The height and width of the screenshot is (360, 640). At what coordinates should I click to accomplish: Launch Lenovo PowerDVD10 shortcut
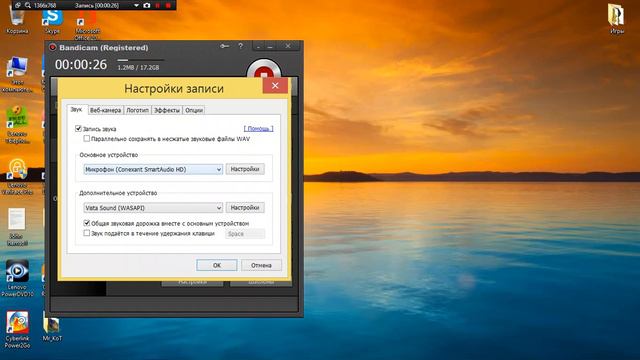[17, 278]
